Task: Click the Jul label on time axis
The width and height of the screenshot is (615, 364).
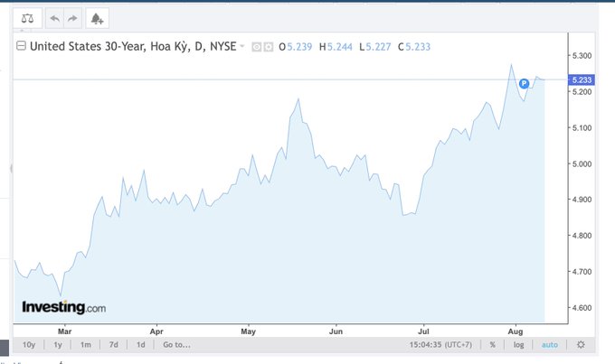Action: 423,331
